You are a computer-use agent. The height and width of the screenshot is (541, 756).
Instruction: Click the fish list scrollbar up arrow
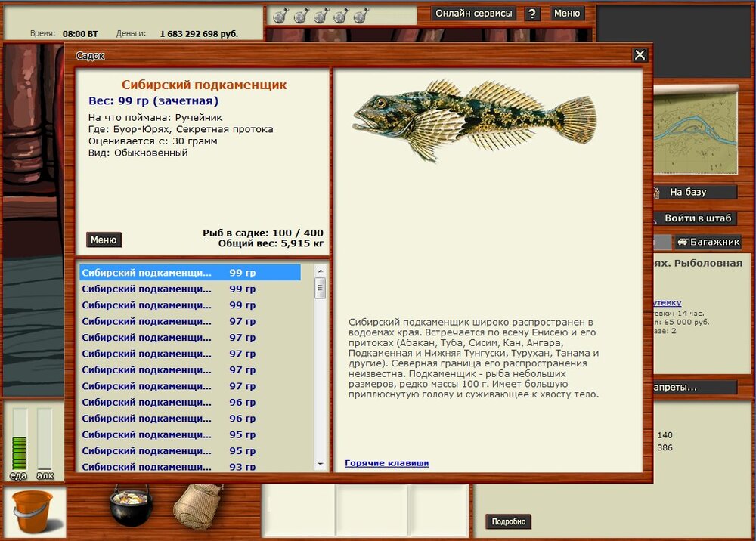point(320,270)
